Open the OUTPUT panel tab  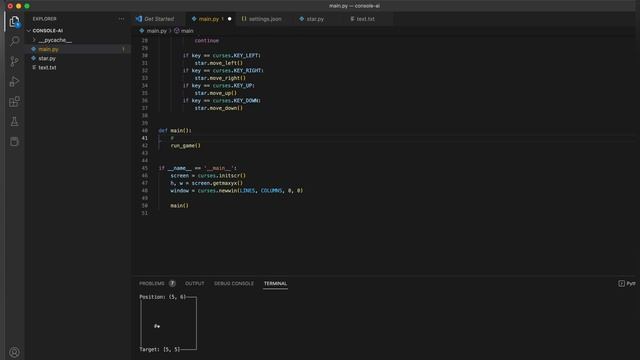[195, 283]
